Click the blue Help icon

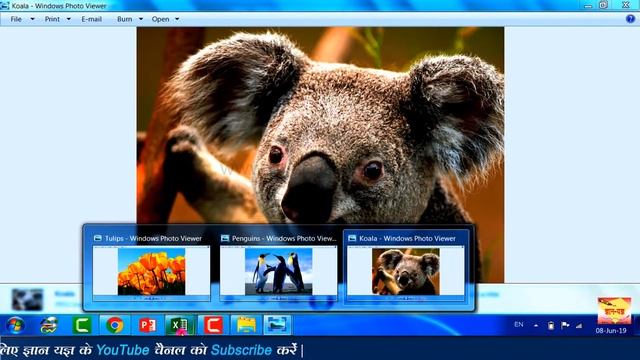630,19
